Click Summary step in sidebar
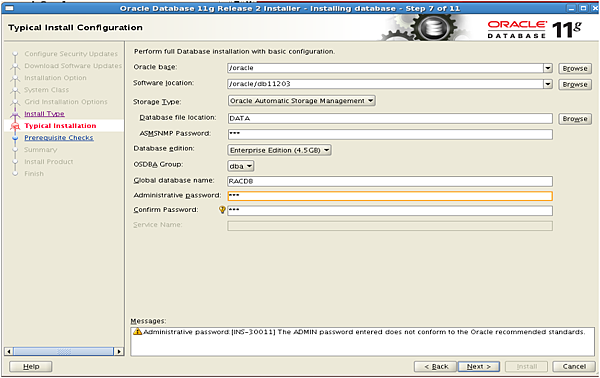This screenshot has height=378, width=600. tap(41, 150)
